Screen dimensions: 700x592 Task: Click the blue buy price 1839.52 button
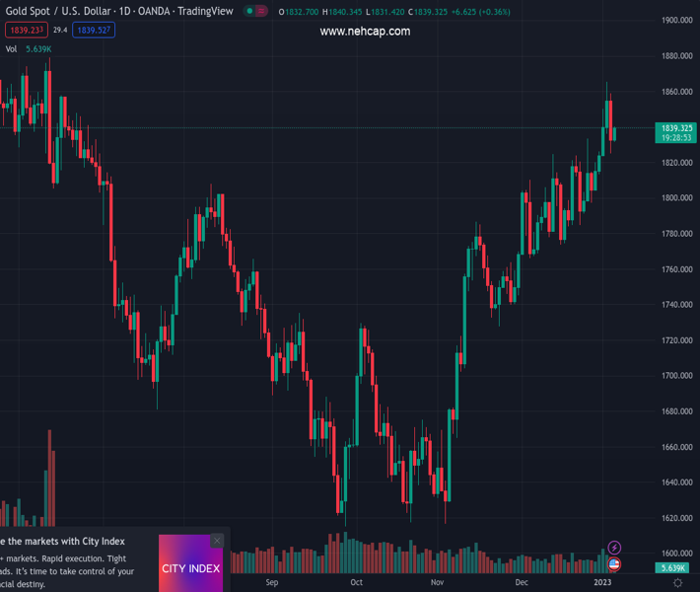(x=95, y=31)
